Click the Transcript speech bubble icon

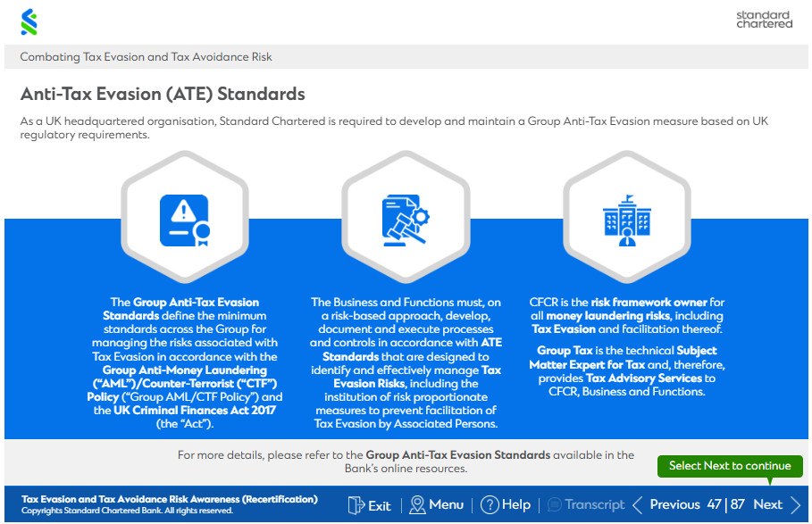point(554,504)
